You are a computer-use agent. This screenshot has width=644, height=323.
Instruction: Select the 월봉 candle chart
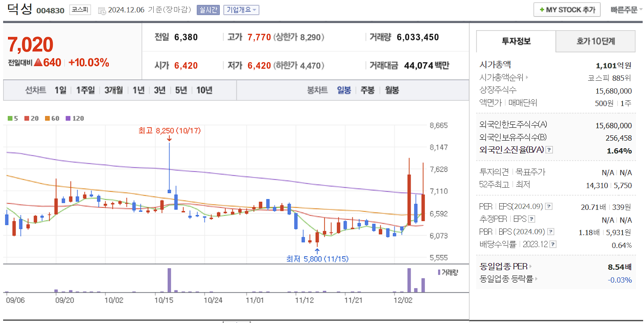[x=392, y=90]
